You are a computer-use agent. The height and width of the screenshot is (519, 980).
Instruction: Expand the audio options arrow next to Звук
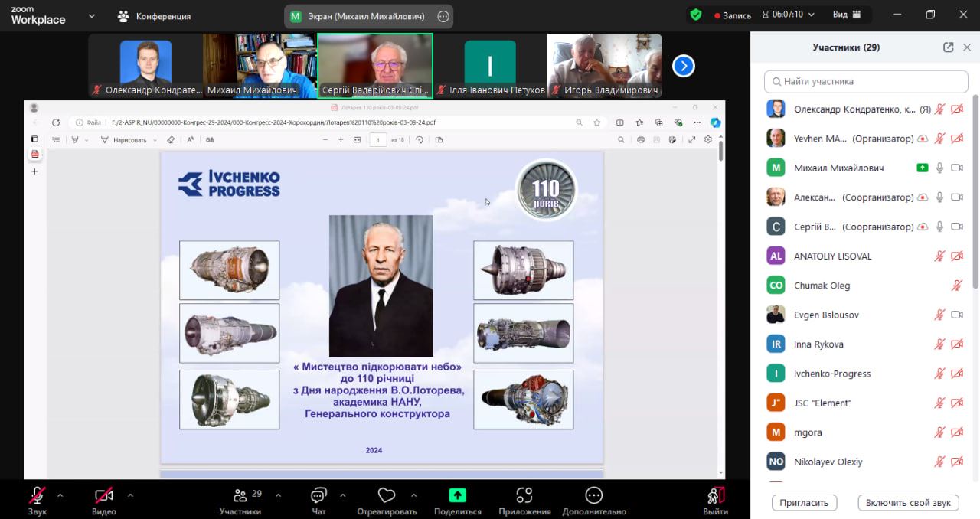pyautogui.click(x=60, y=495)
